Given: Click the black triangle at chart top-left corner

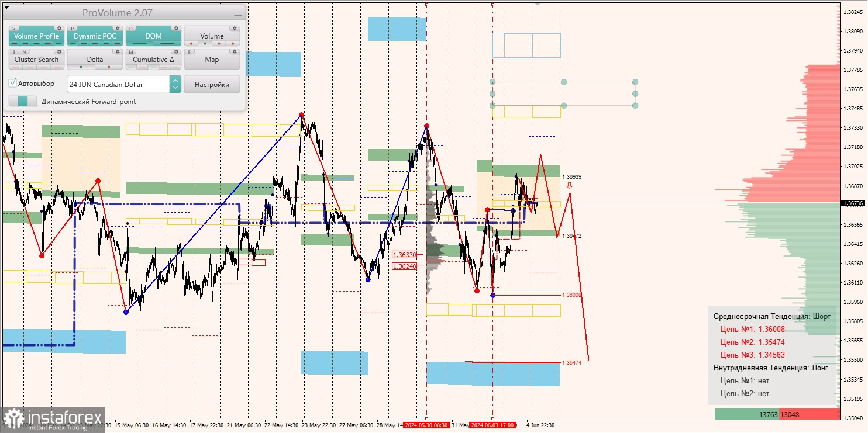Looking at the screenshot, I should pyautogui.click(x=6, y=8).
